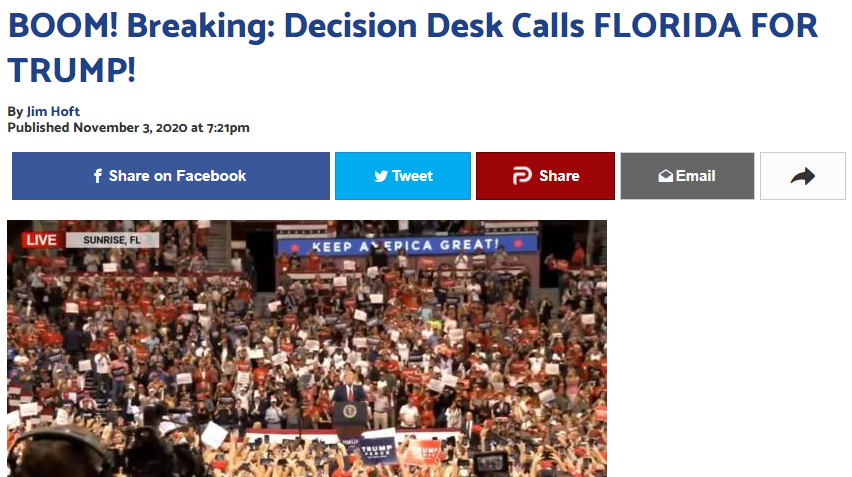Click the KEEP AMERICA GREAT banner
This screenshot has height=477, width=852.
coord(407,246)
